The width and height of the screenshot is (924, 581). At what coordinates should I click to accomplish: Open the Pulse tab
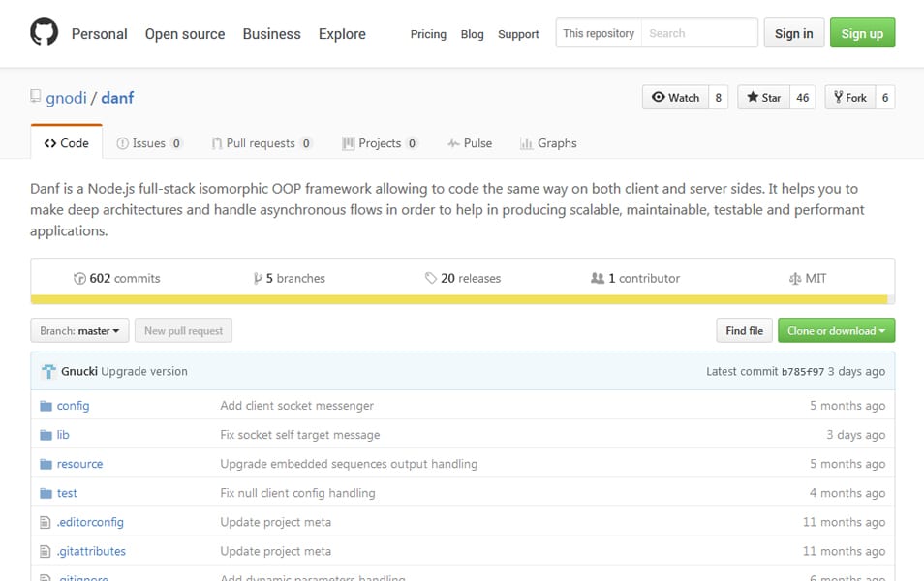[x=470, y=143]
